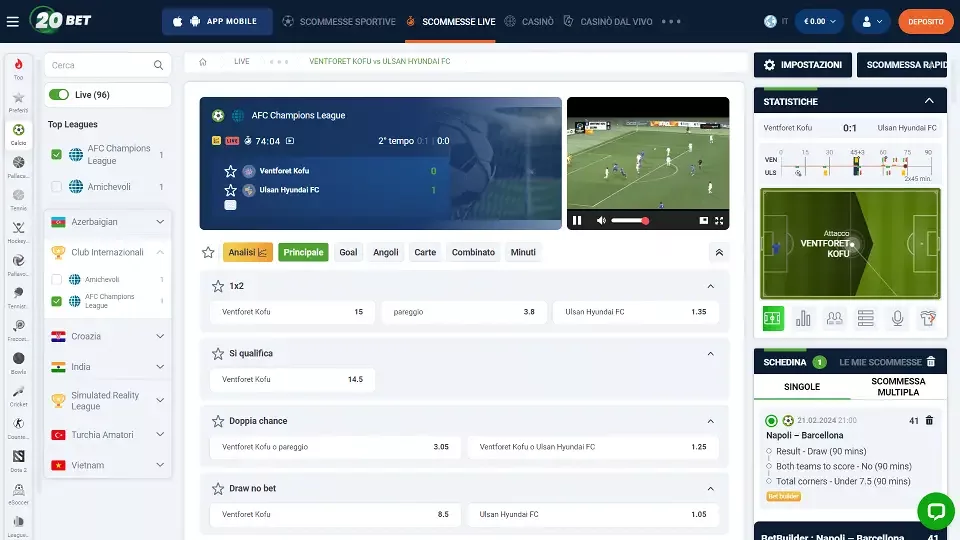
Task: Go to the 20Bet logo homepage
Action: point(61,20)
